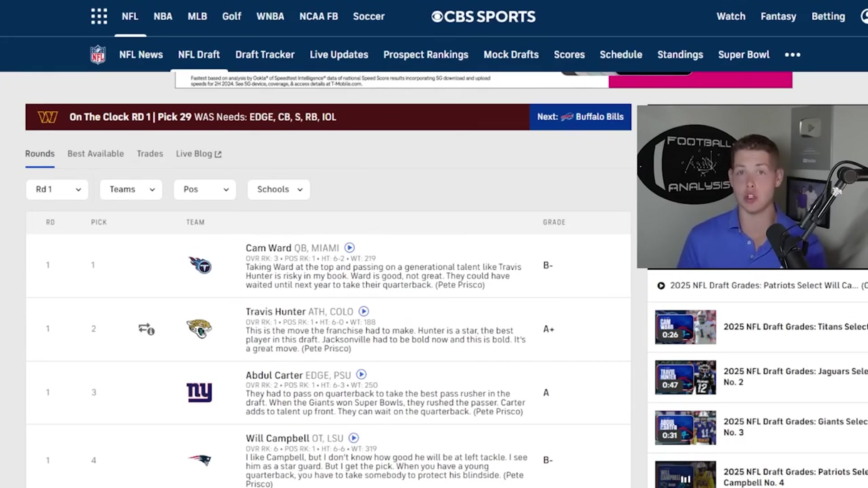Screen dimensions: 868x488
Task: Click the New York Giants team logo
Action: pyautogui.click(x=199, y=392)
